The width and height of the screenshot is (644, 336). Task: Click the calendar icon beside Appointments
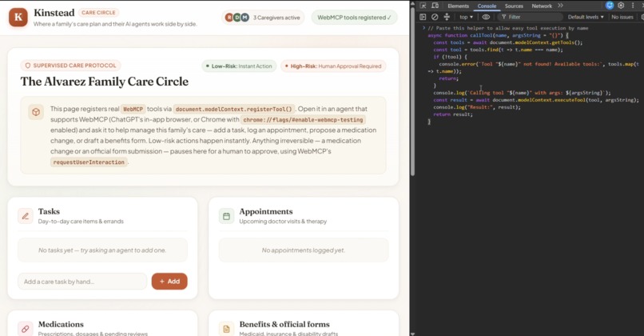point(226,216)
